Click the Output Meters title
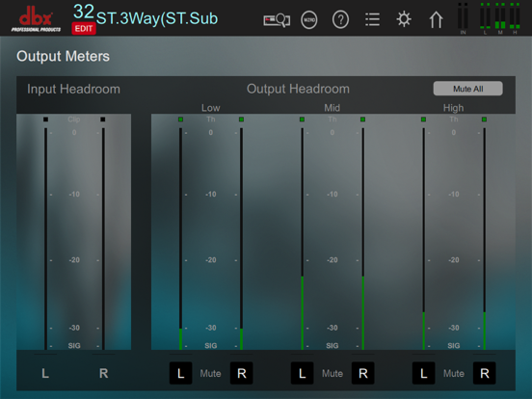532x399 pixels. [x=63, y=56]
